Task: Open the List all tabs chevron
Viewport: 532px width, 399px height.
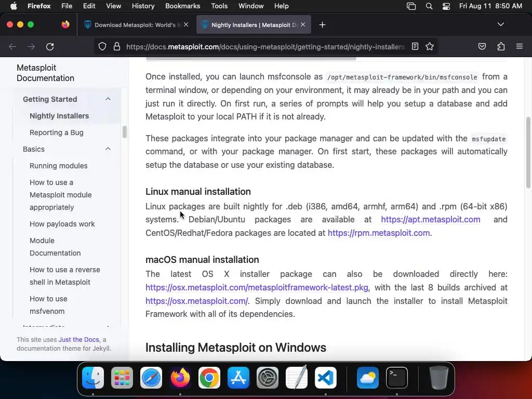Action: (x=500, y=24)
